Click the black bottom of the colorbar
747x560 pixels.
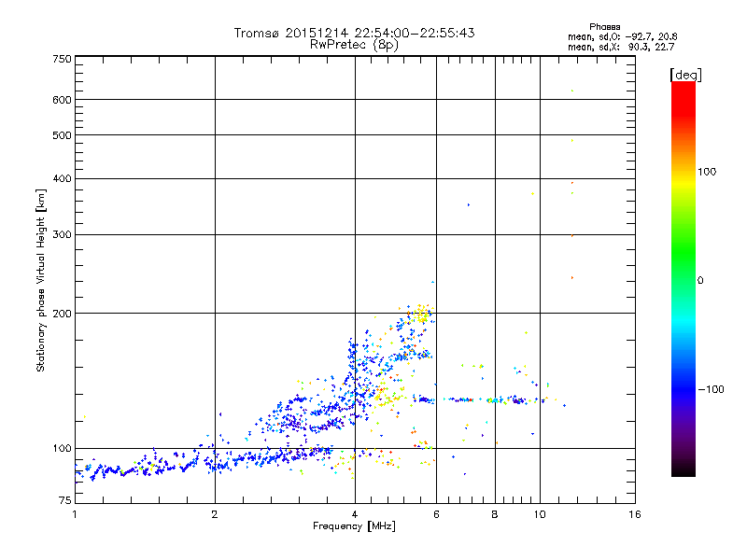pyautogui.click(x=684, y=469)
